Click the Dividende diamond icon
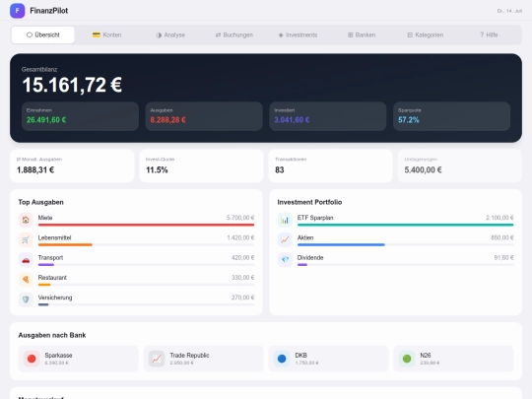Screen dimensions: 532x399 click(285, 260)
